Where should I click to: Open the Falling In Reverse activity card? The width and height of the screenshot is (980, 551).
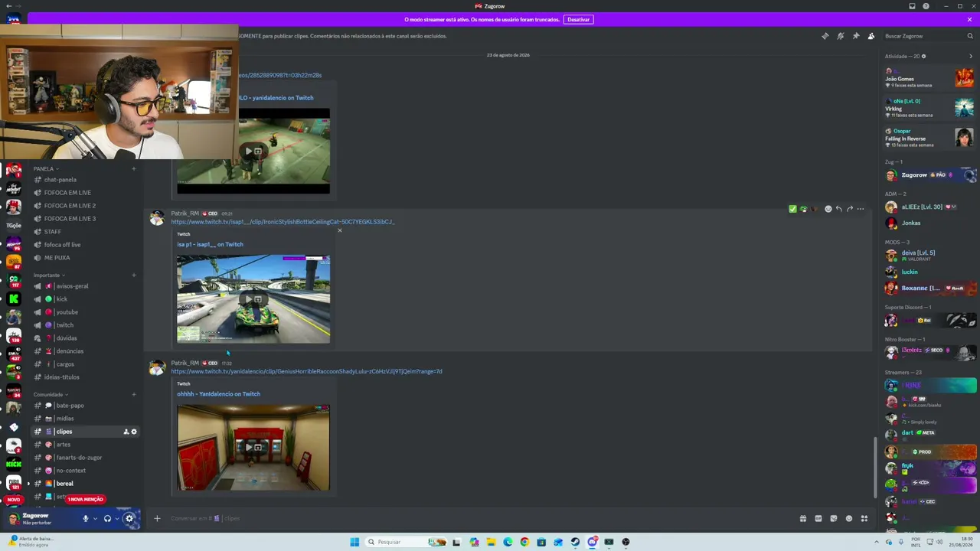(x=929, y=138)
